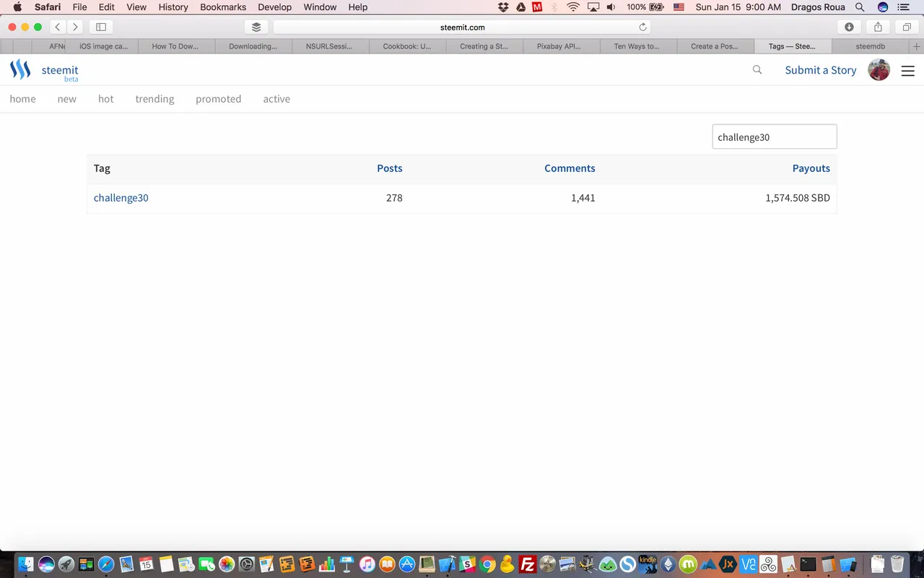Click the Google Drive menu bar icon
The image size is (924, 578).
point(520,7)
